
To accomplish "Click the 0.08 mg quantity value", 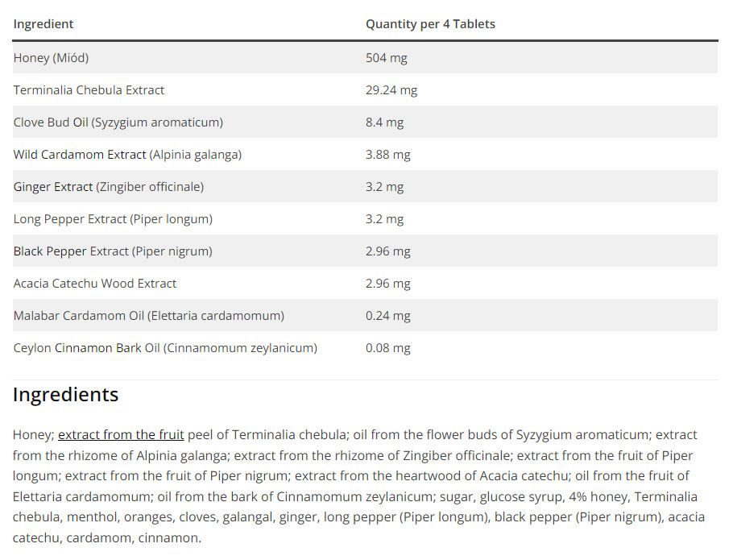I will tap(388, 348).
